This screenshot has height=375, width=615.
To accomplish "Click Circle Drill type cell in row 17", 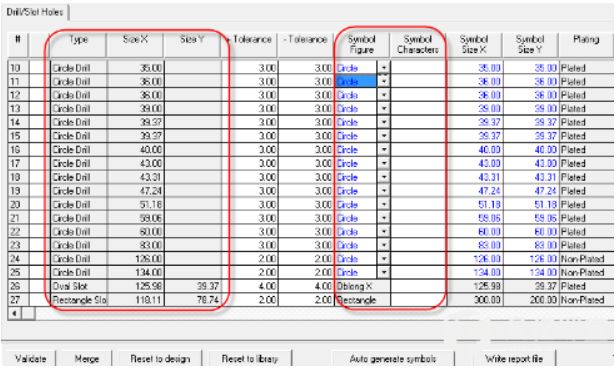I will 78,163.
